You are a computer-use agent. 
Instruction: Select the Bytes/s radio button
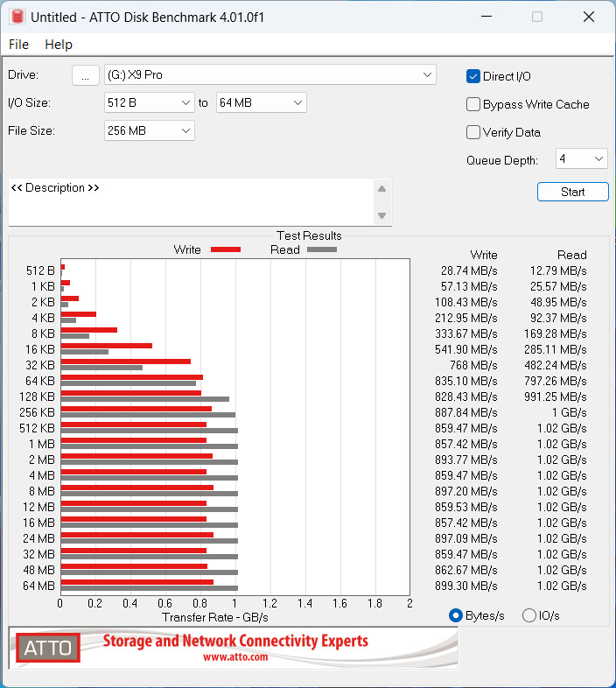(455, 615)
